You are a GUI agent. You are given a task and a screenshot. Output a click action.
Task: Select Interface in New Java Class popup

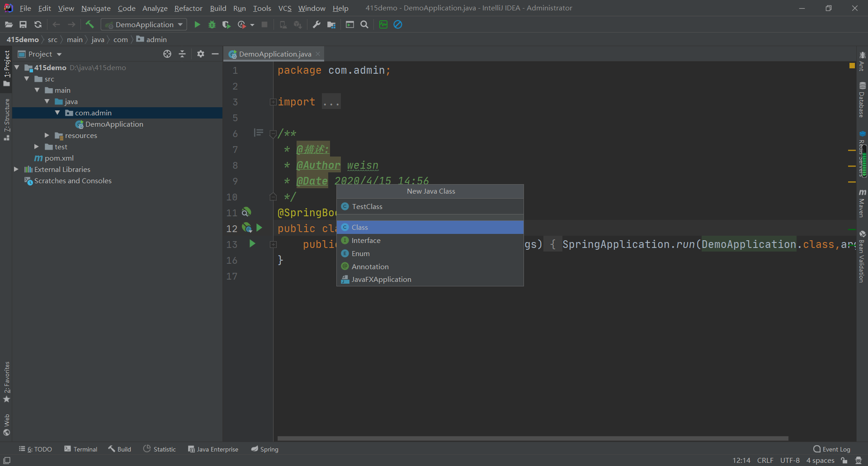point(430,240)
